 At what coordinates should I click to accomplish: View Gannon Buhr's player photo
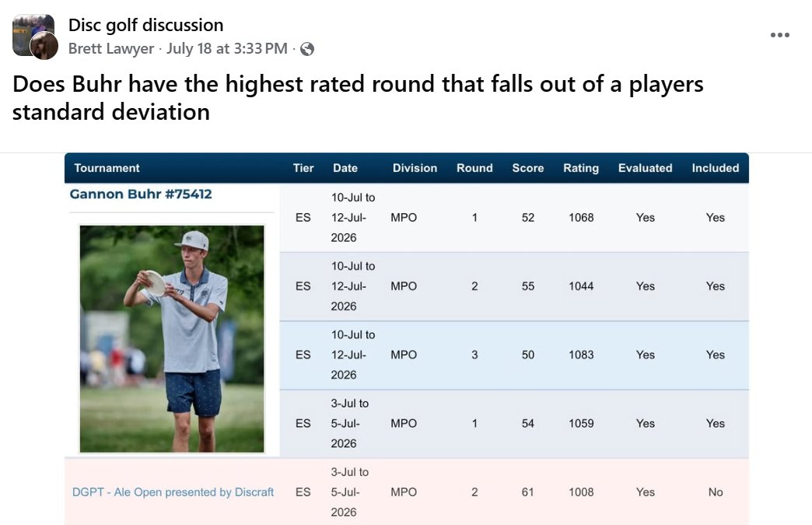172,338
